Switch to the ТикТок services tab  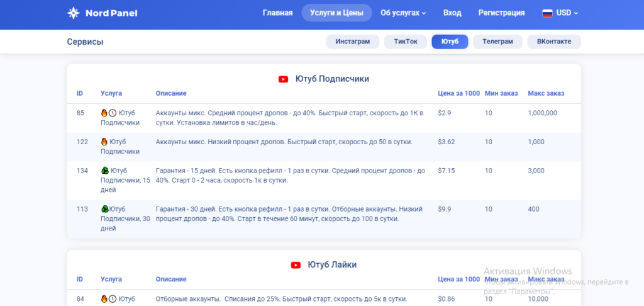point(406,42)
